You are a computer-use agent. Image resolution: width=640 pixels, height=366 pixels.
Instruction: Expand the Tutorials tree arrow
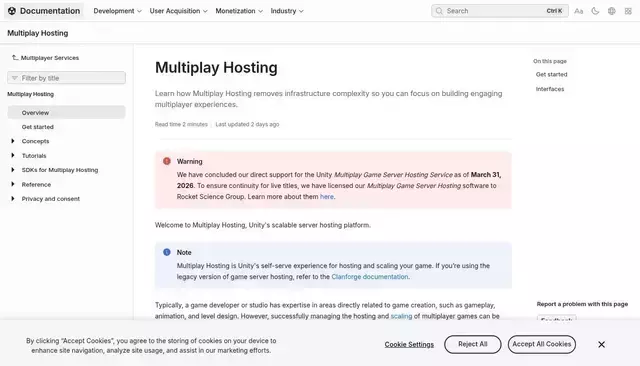click(x=13, y=155)
